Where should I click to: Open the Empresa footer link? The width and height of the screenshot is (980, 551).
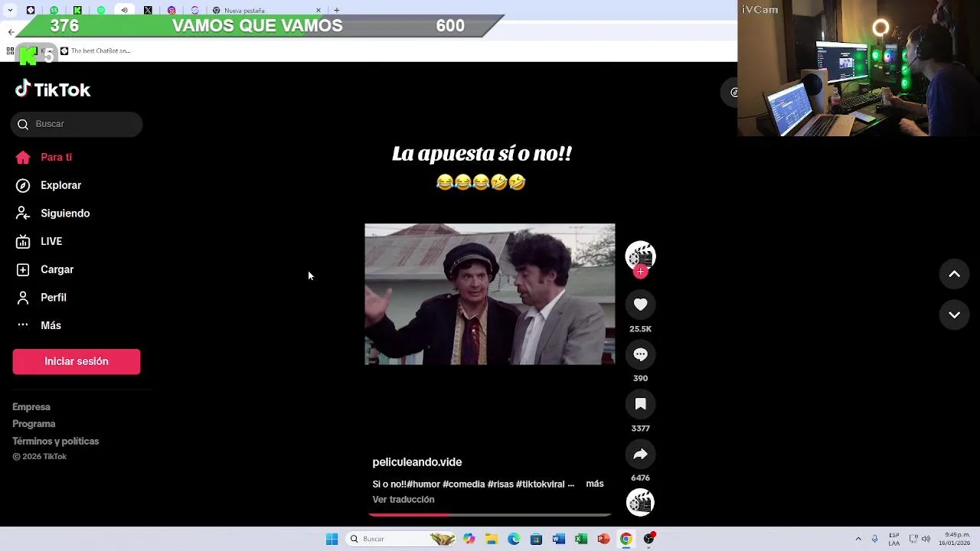[31, 407]
